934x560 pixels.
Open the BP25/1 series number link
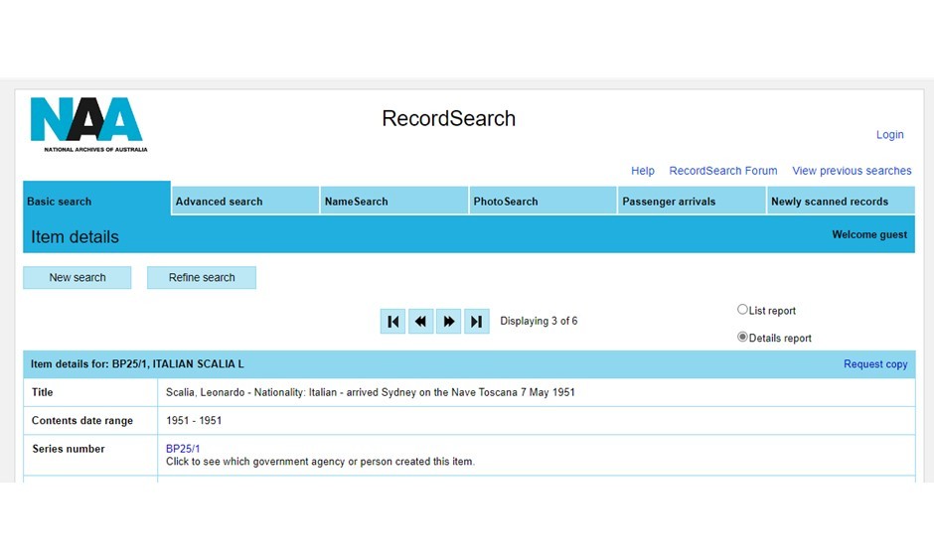pyautogui.click(x=183, y=449)
